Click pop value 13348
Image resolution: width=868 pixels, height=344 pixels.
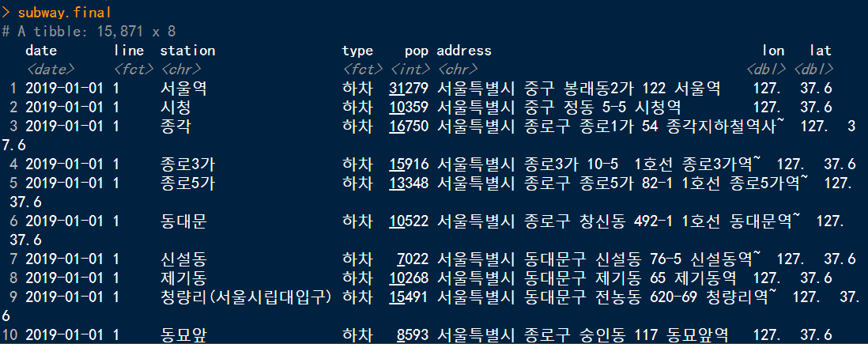(409, 182)
